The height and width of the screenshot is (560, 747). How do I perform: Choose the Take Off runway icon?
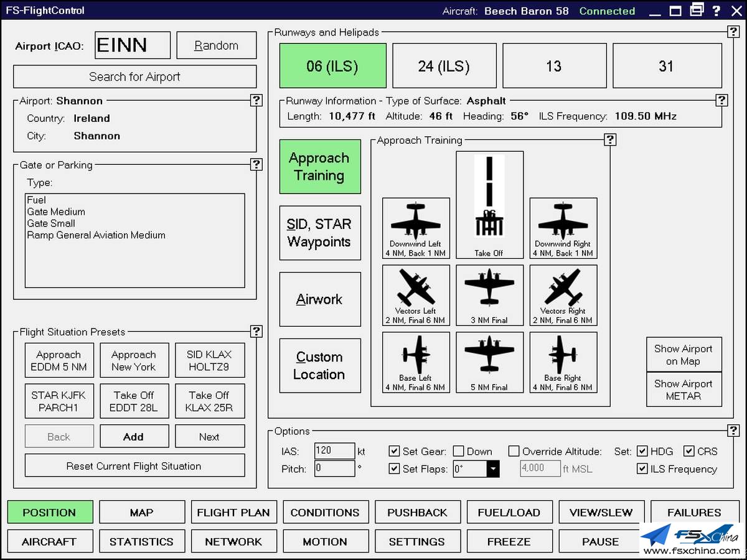pyautogui.click(x=489, y=205)
